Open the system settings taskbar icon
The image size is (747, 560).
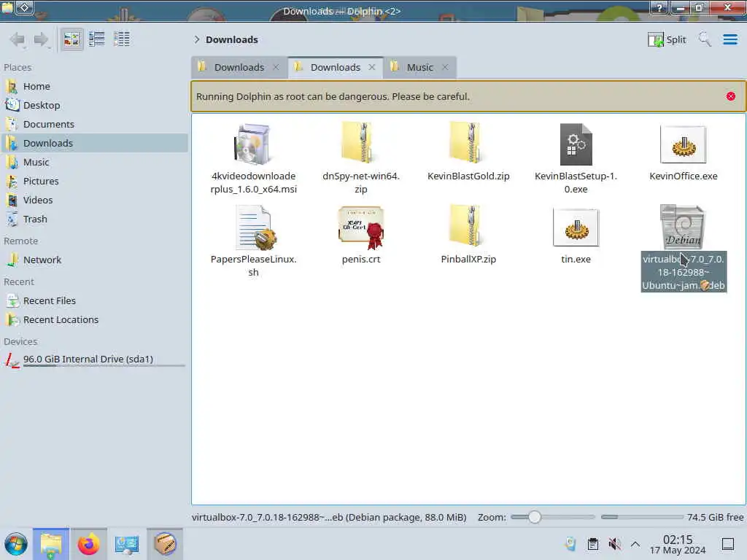(x=127, y=544)
